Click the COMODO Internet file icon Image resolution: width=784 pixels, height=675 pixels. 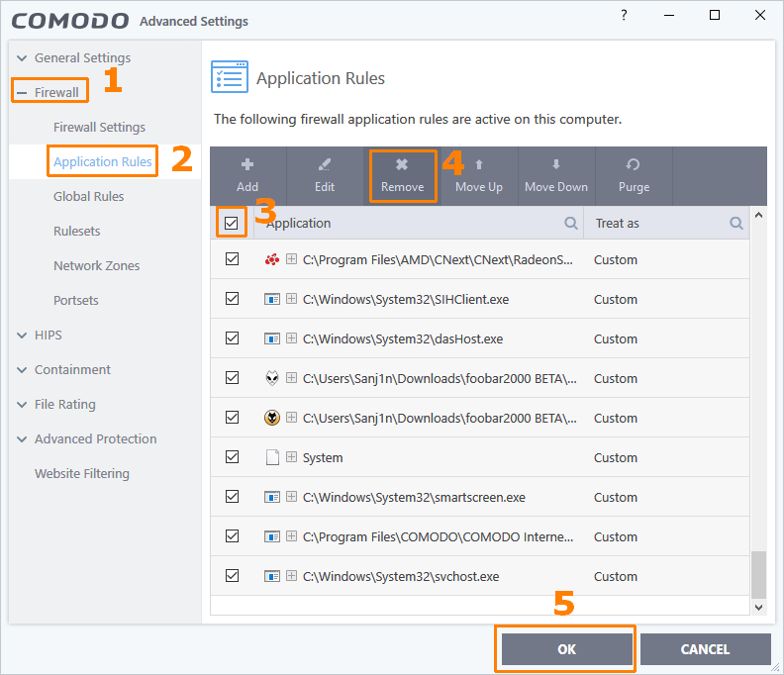(x=272, y=536)
